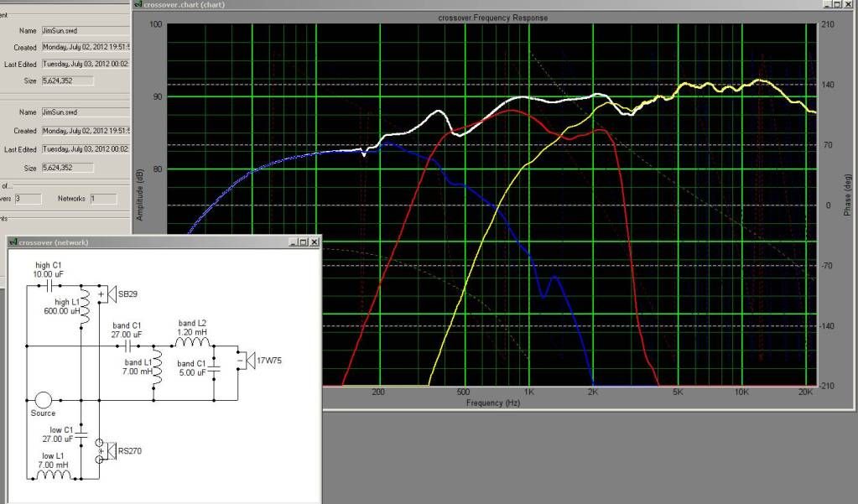
Task: Click the 'RS270' driver label
Action: [x=130, y=451]
